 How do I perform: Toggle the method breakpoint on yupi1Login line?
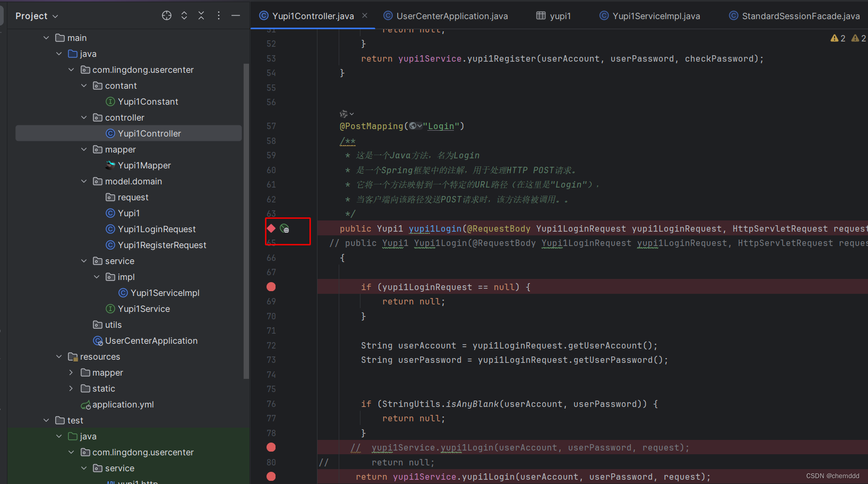click(271, 228)
